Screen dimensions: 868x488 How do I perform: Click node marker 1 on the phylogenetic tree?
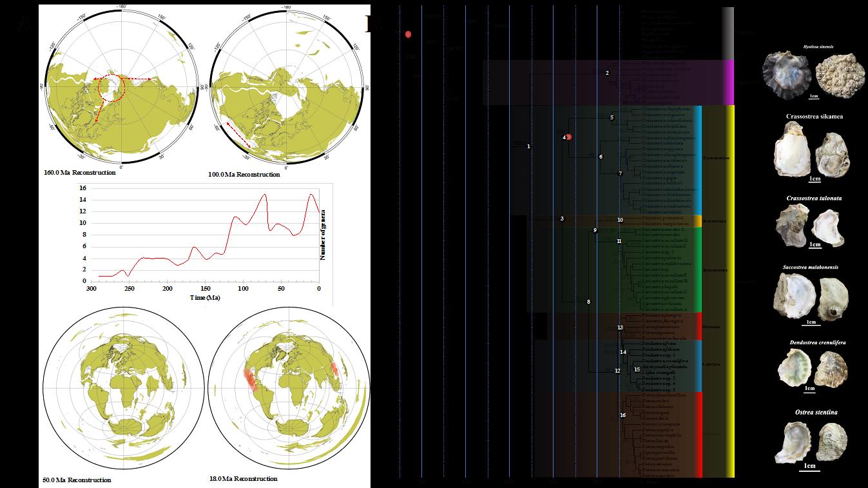coord(528,147)
